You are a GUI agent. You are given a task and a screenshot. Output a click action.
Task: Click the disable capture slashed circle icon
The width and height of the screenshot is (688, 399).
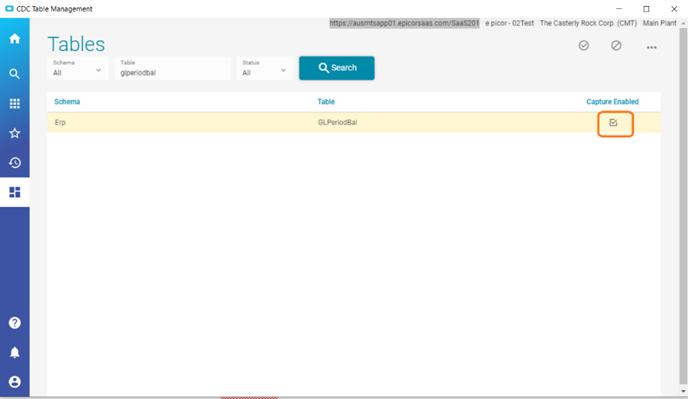[x=616, y=46]
